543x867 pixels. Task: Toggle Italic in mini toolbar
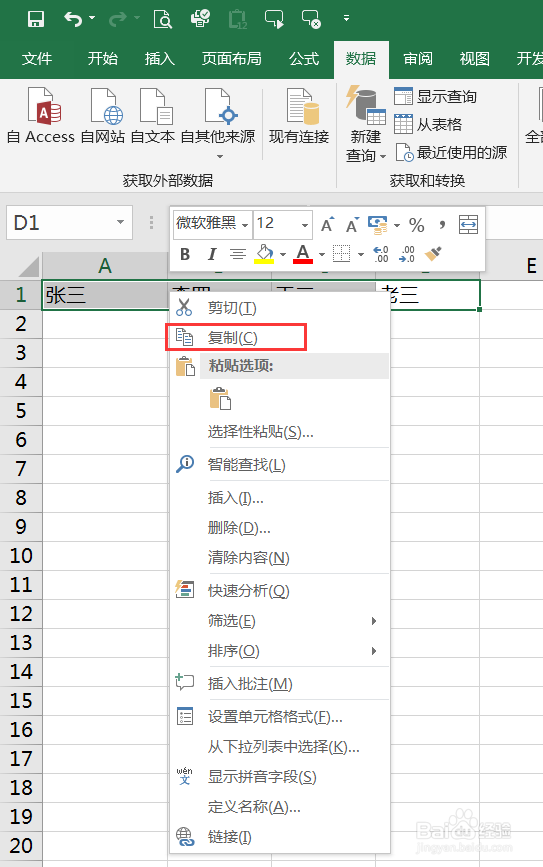212,254
